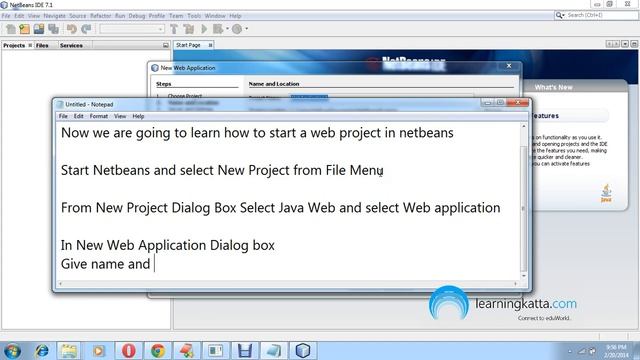640x360 pixels.
Task: Click the Java icon on Start Page
Action: click(606, 193)
